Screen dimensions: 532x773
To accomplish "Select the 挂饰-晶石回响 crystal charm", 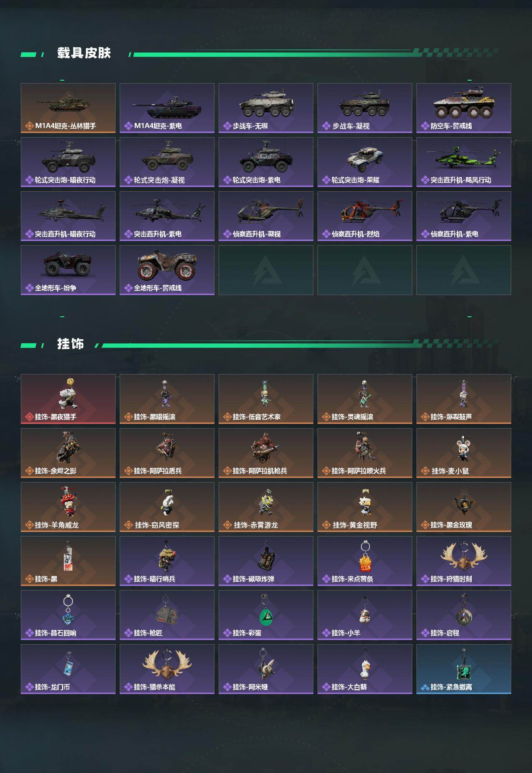I will click(68, 615).
